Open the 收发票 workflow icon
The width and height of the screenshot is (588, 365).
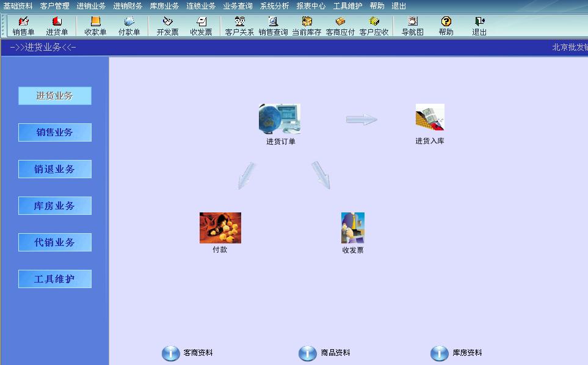coord(352,228)
